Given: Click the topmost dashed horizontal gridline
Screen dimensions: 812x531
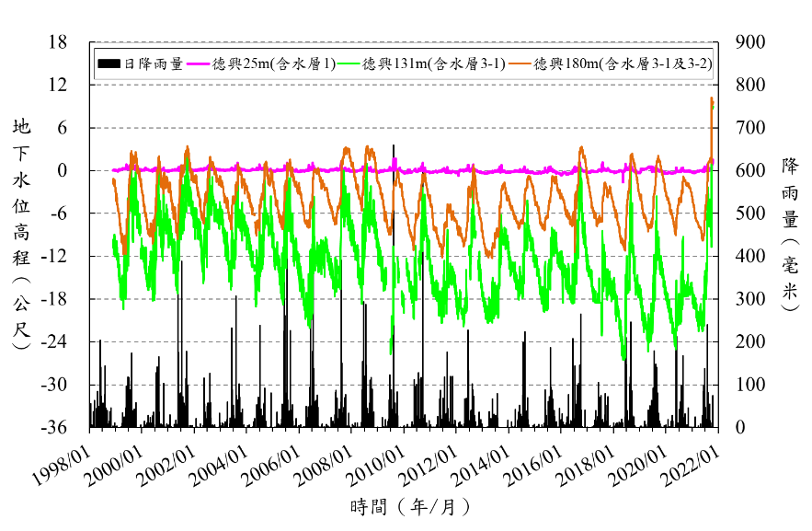Looking at the screenshot, I should click(x=405, y=85).
